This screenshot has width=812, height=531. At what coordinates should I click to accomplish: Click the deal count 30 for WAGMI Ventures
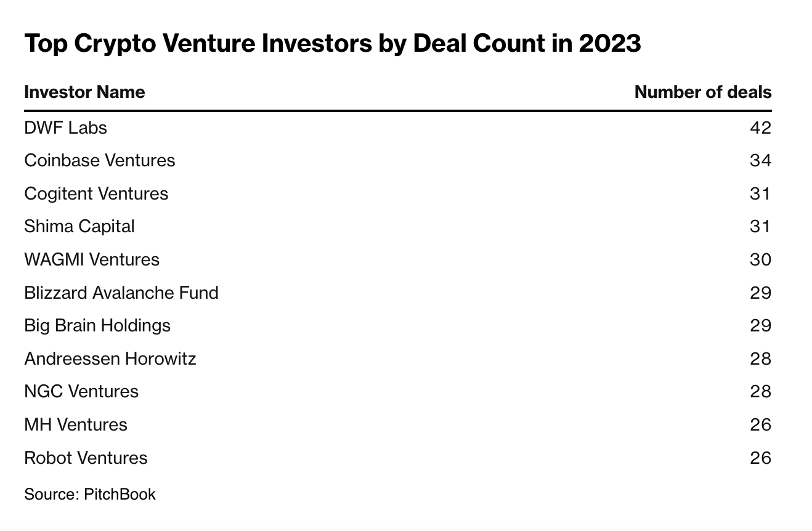pyautogui.click(x=760, y=259)
